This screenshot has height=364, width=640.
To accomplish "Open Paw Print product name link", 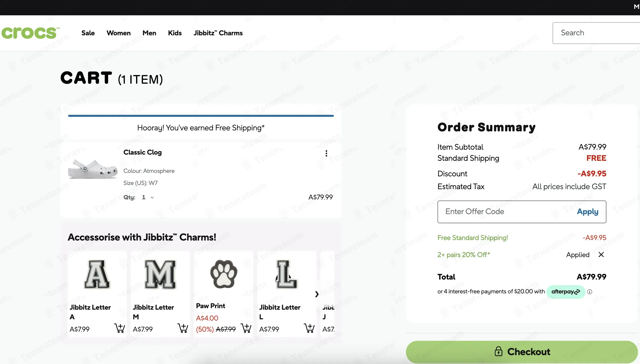I will coord(210,306).
